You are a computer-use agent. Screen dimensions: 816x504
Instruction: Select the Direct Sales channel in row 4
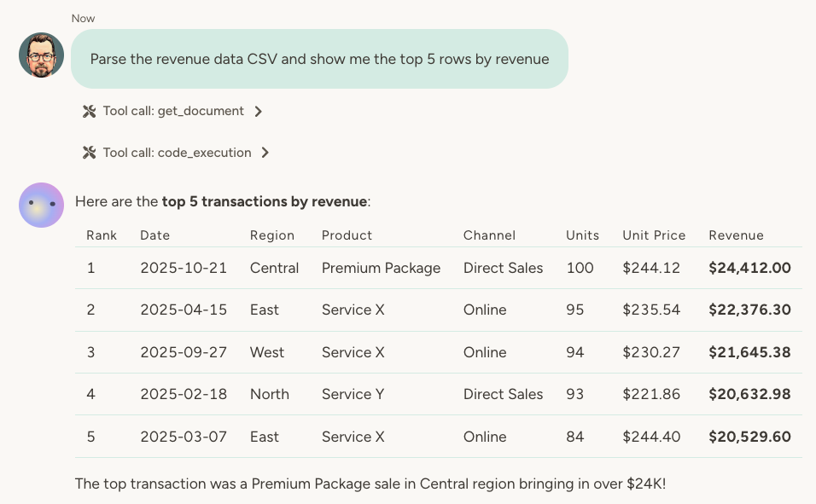pos(503,394)
